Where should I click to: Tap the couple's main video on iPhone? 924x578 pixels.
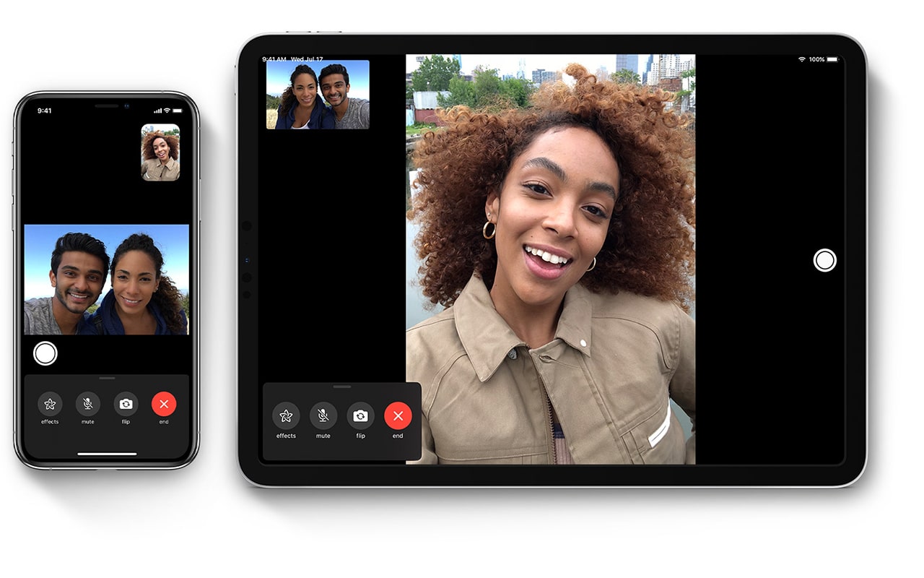[107, 280]
